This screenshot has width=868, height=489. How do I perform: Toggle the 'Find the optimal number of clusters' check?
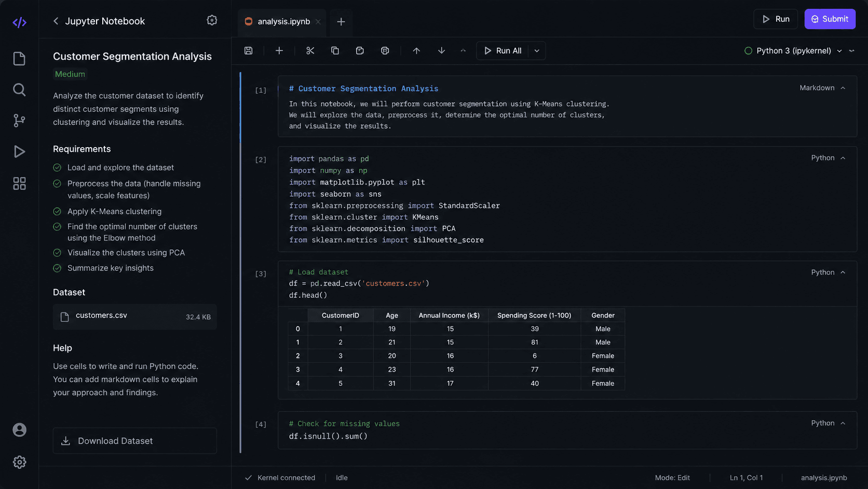coord(57,227)
